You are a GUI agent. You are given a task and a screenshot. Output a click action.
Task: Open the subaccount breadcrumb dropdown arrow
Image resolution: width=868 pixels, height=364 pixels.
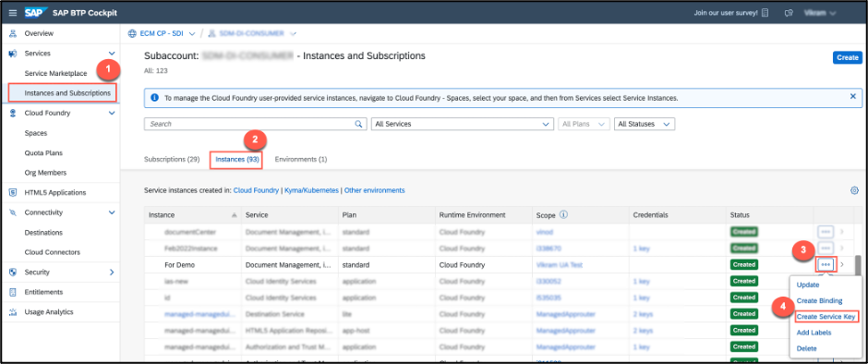click(293, 33)
